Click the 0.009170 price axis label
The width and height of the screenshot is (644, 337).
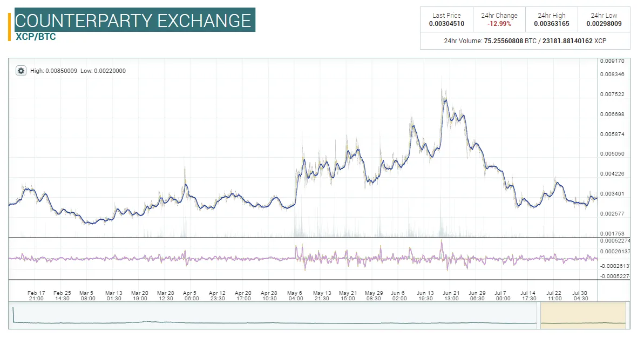[612, 61]
